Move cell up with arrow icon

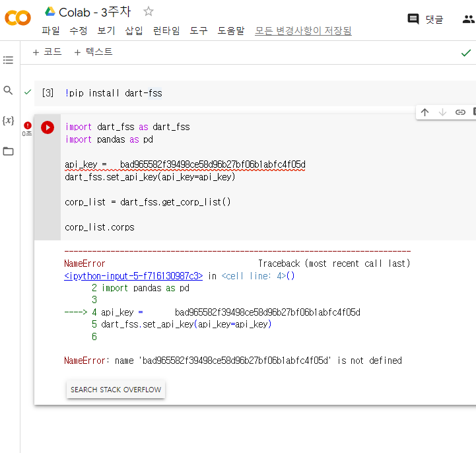(425, 112)
